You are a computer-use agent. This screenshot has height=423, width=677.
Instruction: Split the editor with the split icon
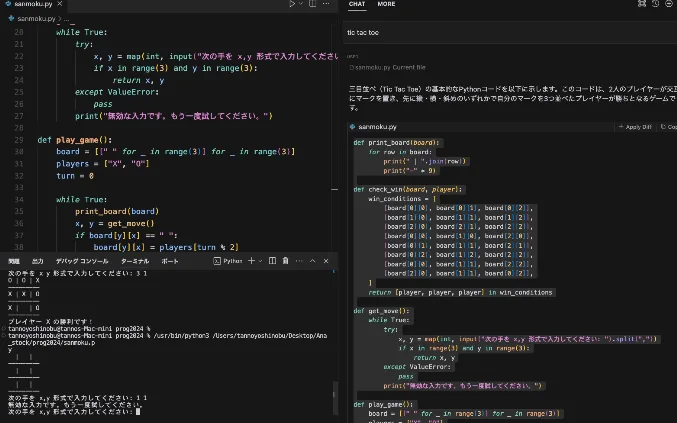[313, 4]
